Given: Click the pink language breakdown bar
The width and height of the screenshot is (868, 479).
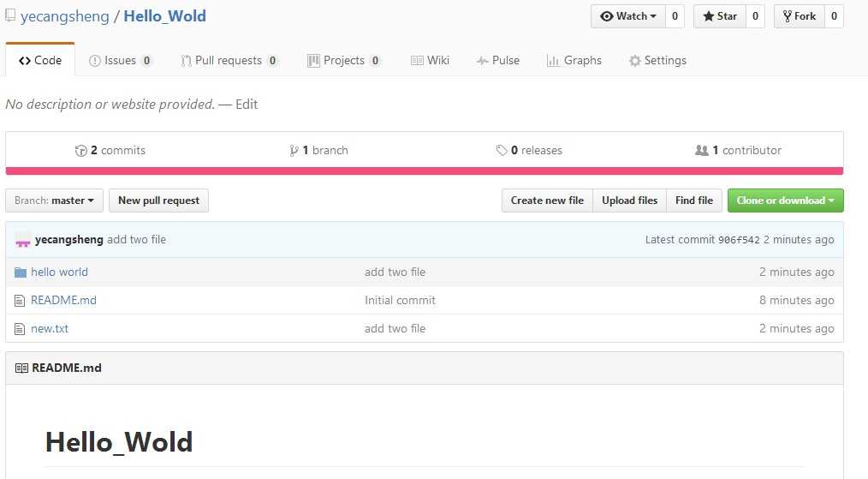Looking at the screenshot, I should [425, 171].
